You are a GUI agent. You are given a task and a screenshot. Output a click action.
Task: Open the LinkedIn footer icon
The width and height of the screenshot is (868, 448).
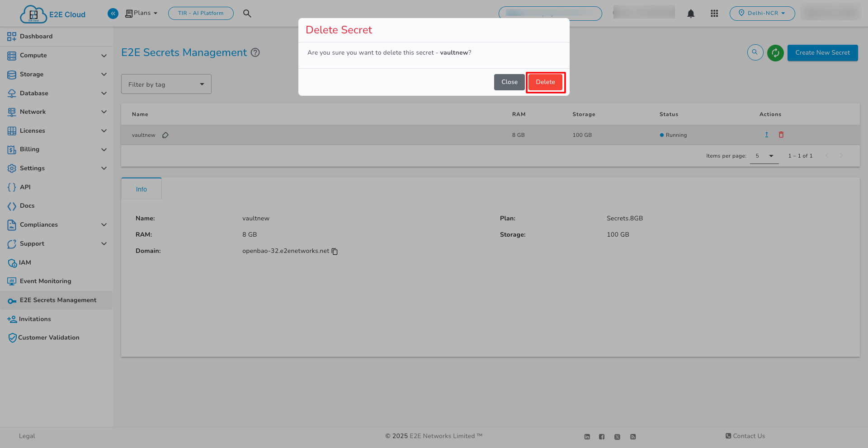[x=587, y=437]
